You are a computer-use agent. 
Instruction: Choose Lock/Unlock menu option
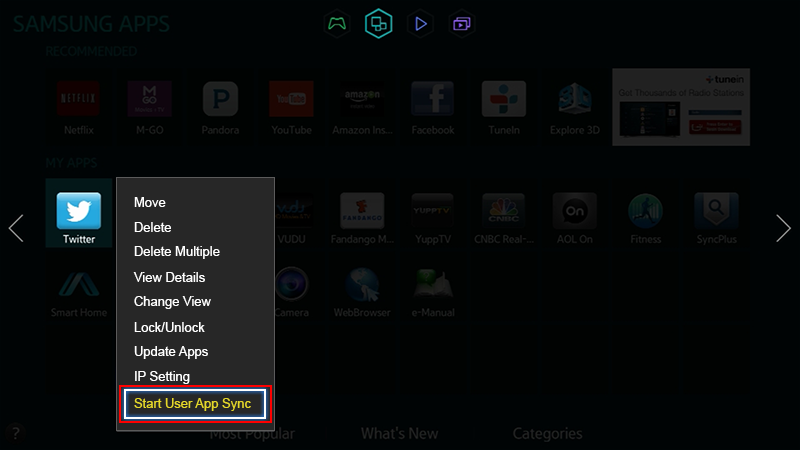click(x=169, y=327)
